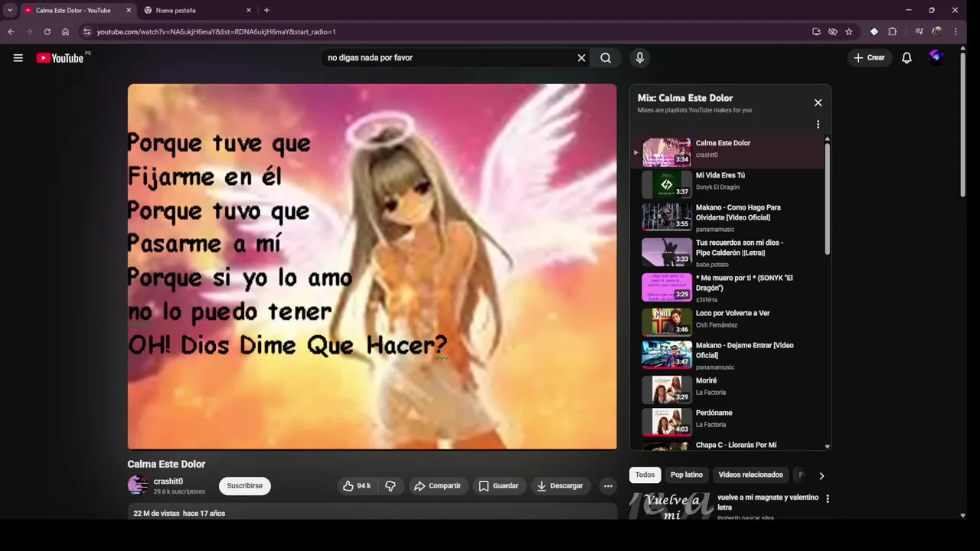The image size is (980, 551).
Task: Open media controls music-note icon
Action: click(x=919, y=31)
